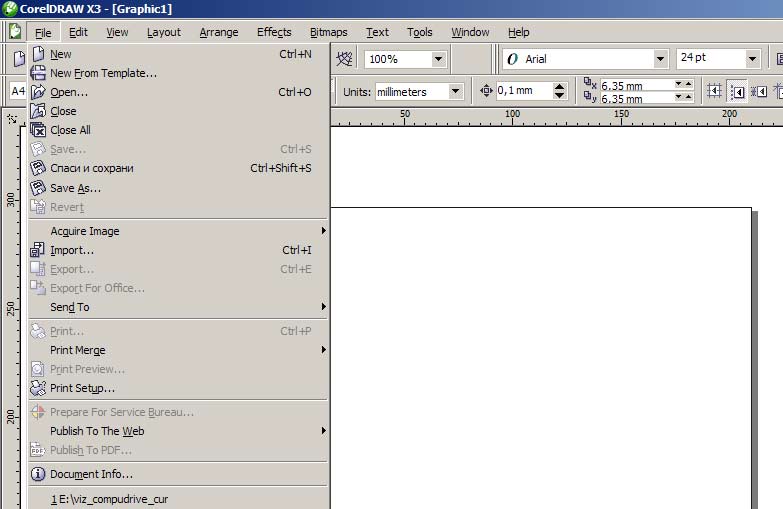Click the Print Setup printer icon
This screenshot has height=509, width=783.
[38, 388]
